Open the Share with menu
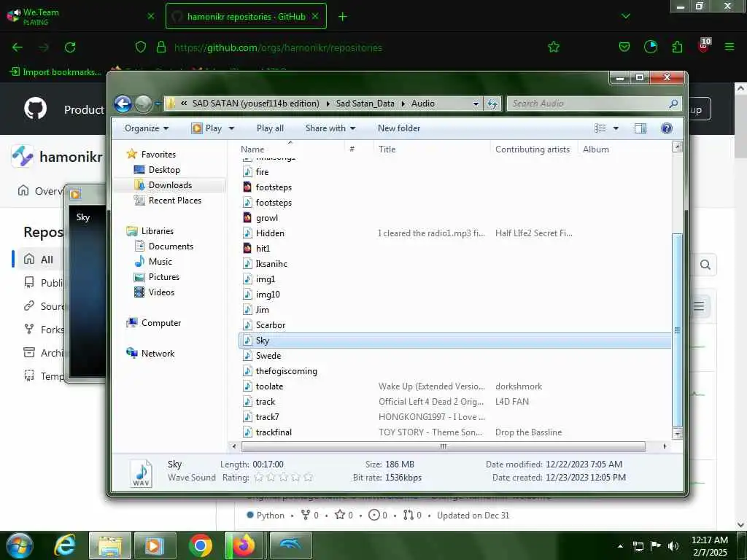The image size is (747, 560). point(330,128)
